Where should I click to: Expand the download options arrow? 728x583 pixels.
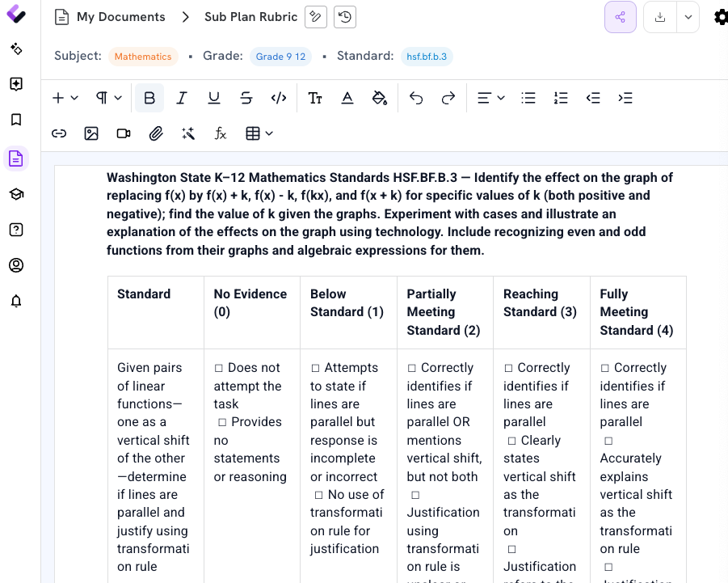click(688, 17)
